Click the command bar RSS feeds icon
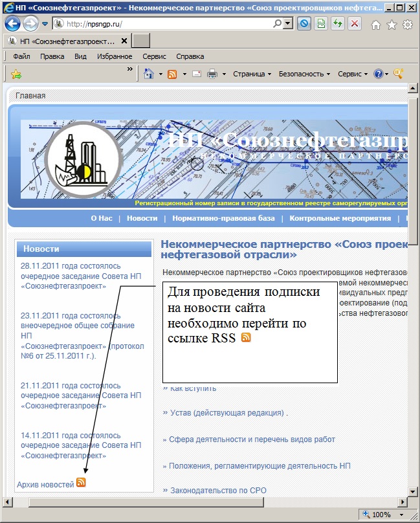Image resolution: width=420 pixels, height=523 pixels. (x=172, y=74)
